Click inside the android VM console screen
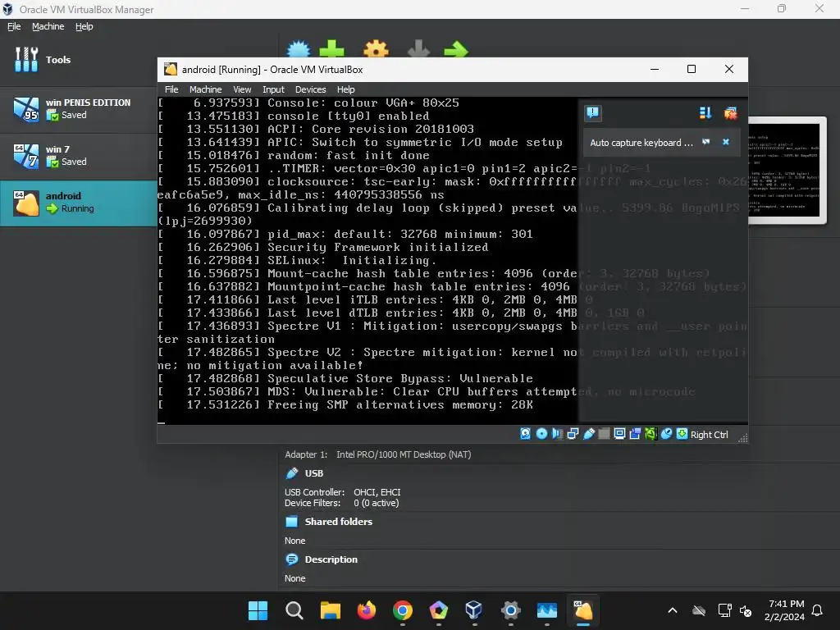Image resolution: width=840 pixels, height=630 pixels. point(367,260)
